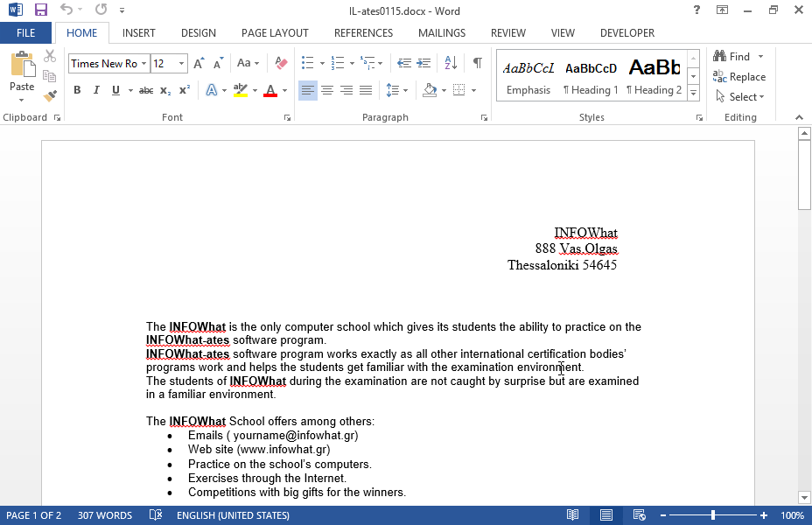
Task: Toggle Underline formatting
Action: point(115,90)
